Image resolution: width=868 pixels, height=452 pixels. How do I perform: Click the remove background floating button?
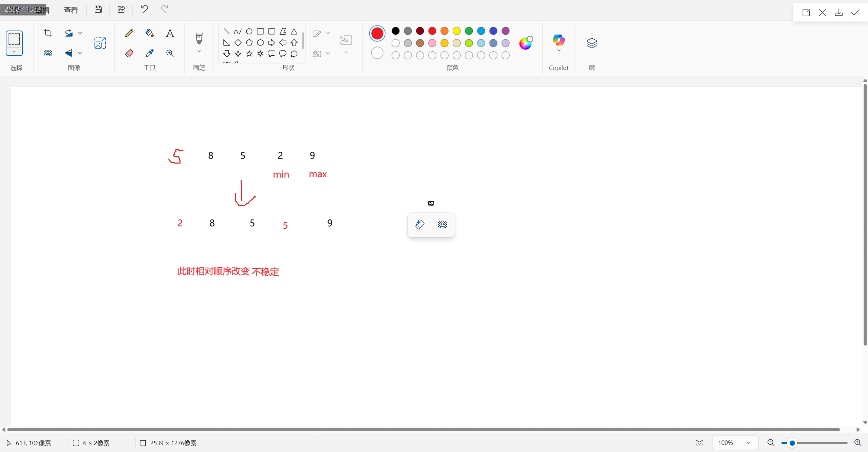click(442, 225)
